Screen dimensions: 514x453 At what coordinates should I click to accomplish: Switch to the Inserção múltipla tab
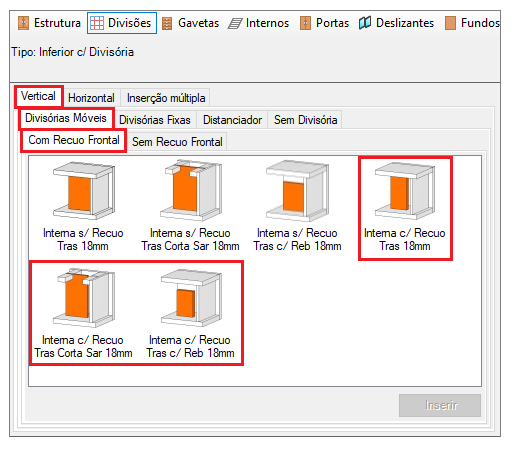(x=166, y=98)
